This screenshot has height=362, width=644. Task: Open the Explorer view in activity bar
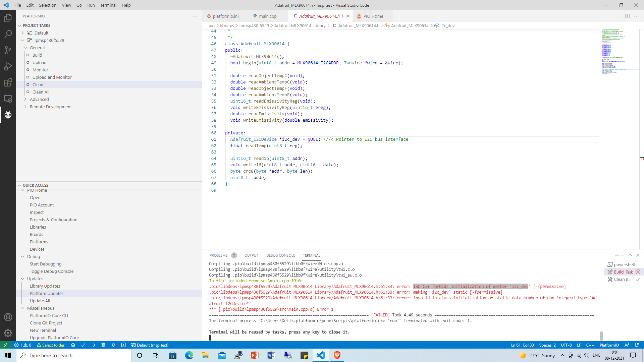[8, 18]
